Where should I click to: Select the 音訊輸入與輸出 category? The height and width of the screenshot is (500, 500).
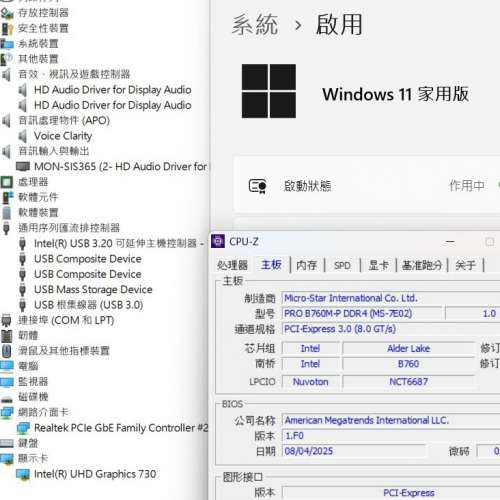point(53,151)
